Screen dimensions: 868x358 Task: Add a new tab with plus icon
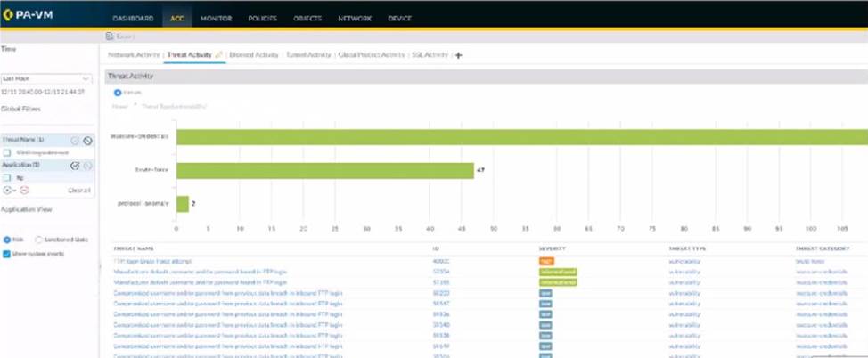coord(459,55)
